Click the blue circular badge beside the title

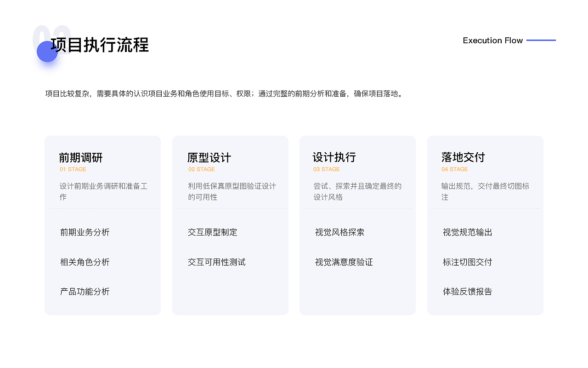point(47,52)
